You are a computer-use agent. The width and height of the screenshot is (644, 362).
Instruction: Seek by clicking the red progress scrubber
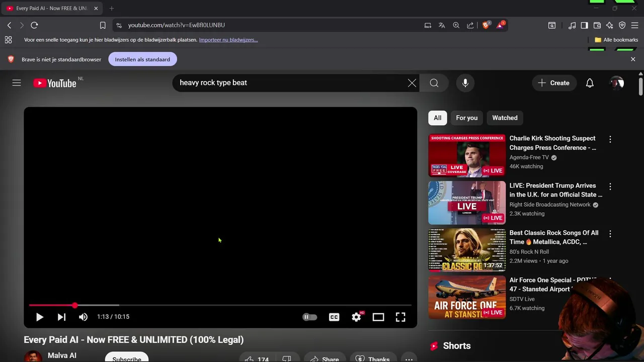pos(75,305)
